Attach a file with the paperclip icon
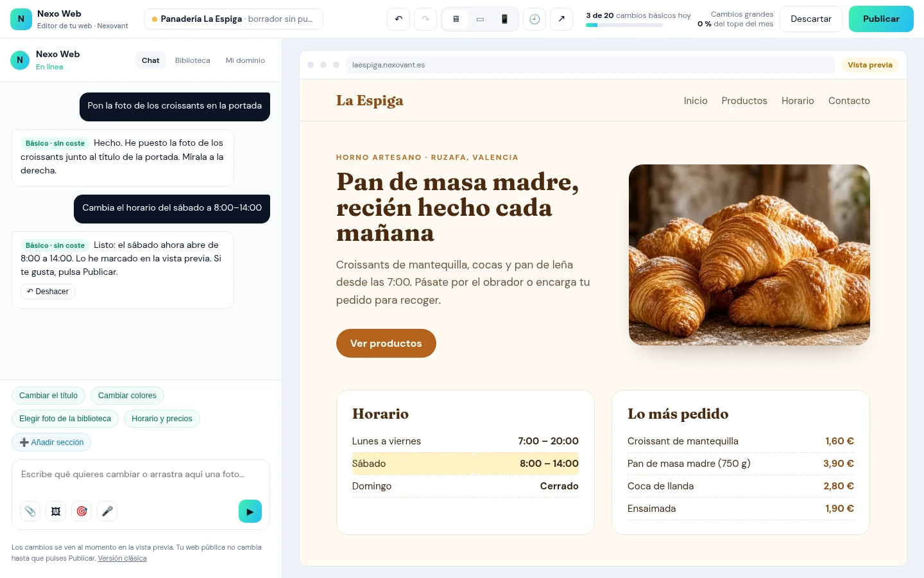Image resolution: width=924 pixels, height=578 pixels. tap(30, 511)
